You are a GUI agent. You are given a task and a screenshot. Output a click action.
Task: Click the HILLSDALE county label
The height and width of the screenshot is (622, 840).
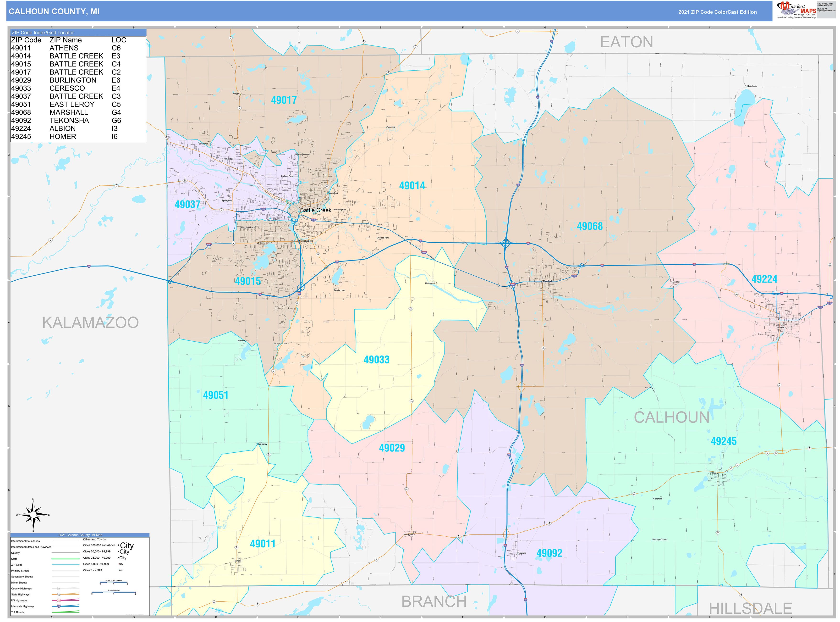(750, 608)
